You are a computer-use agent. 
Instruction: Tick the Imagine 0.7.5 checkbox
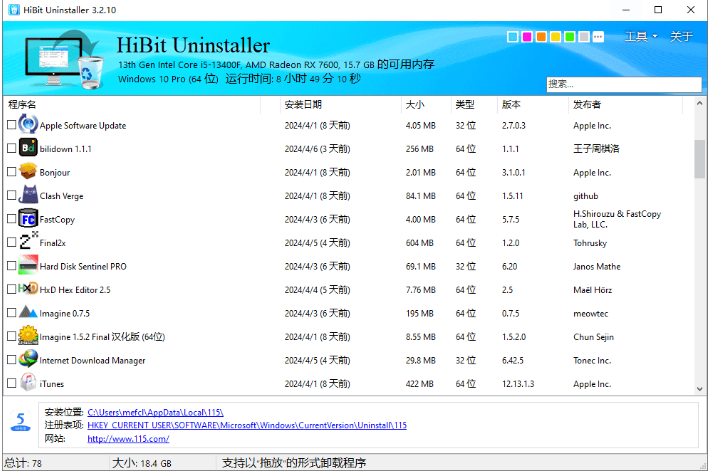tap(12, 313)
